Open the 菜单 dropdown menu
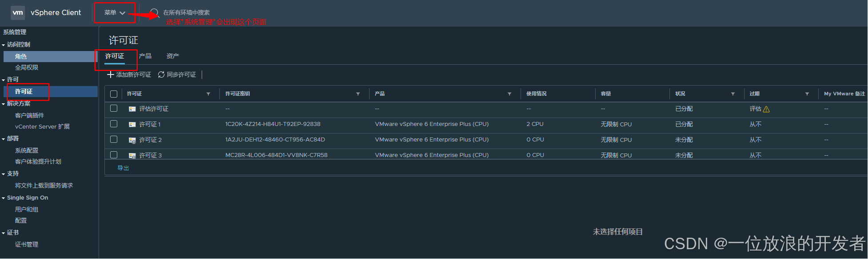The width and height of the screenshot is (868, 259). point(115,13)
